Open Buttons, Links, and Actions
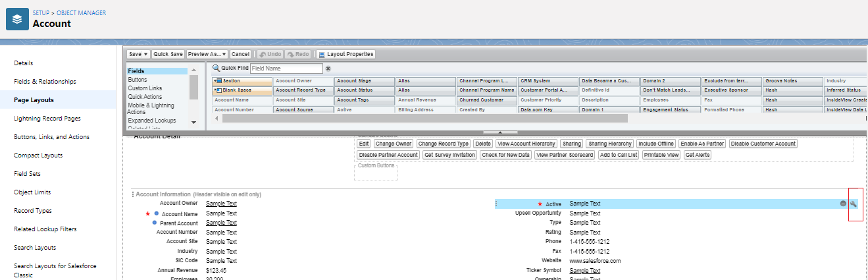This screenshot has height=280, width=868. [x=51, y=137]
